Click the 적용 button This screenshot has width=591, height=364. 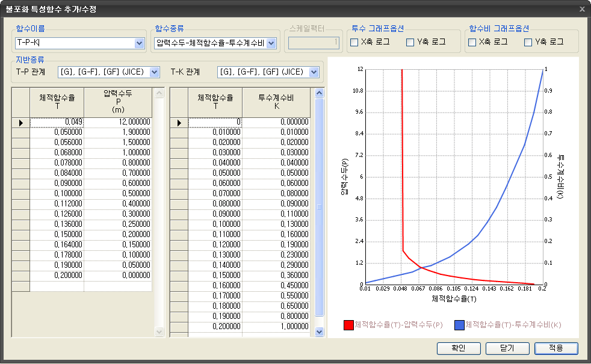point(555,348)
